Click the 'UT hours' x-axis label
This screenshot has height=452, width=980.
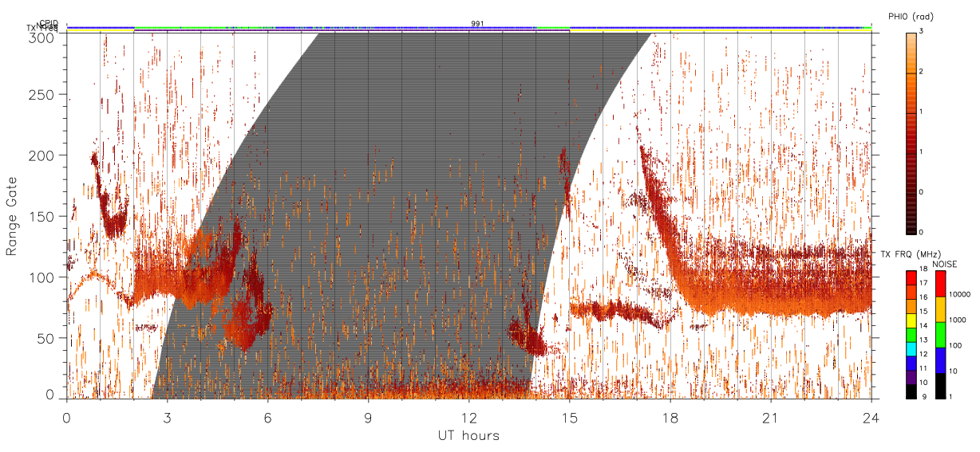coord(468,436)
